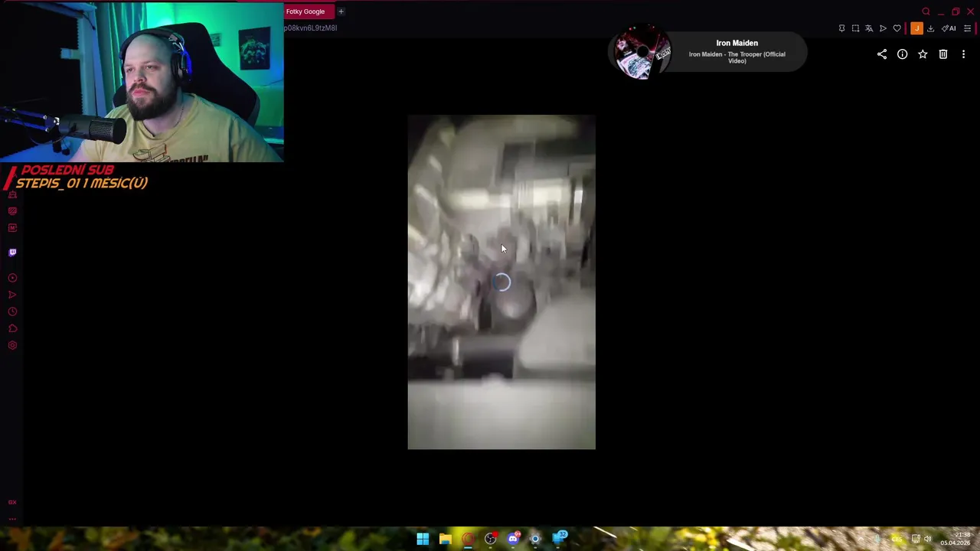Open Discord from the taskbar

pyautogui.click(x=513, y=539)
